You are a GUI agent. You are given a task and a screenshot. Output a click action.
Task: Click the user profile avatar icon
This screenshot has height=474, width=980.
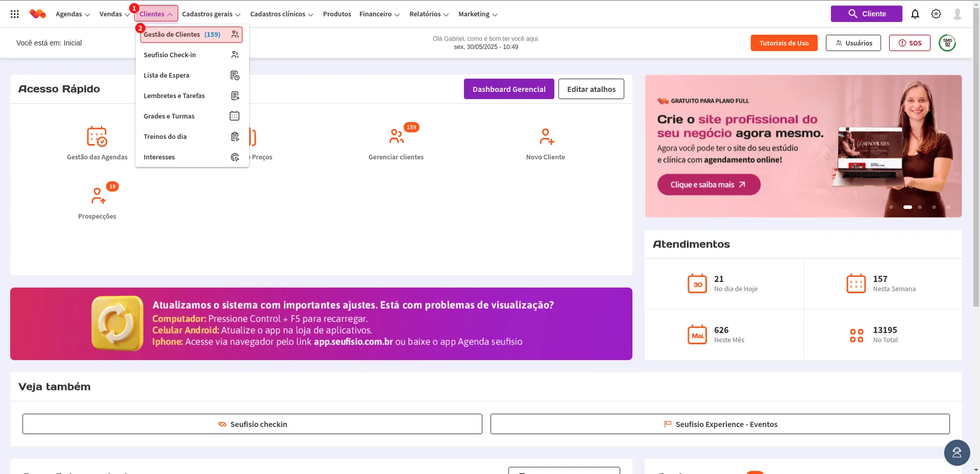tap(957, 14)
